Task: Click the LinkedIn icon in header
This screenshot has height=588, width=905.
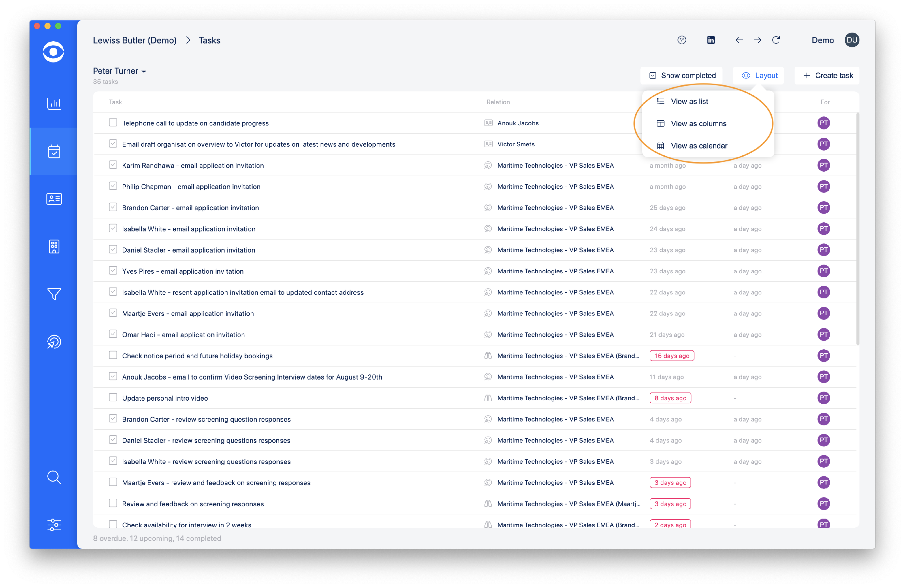Action: (710, 40)
